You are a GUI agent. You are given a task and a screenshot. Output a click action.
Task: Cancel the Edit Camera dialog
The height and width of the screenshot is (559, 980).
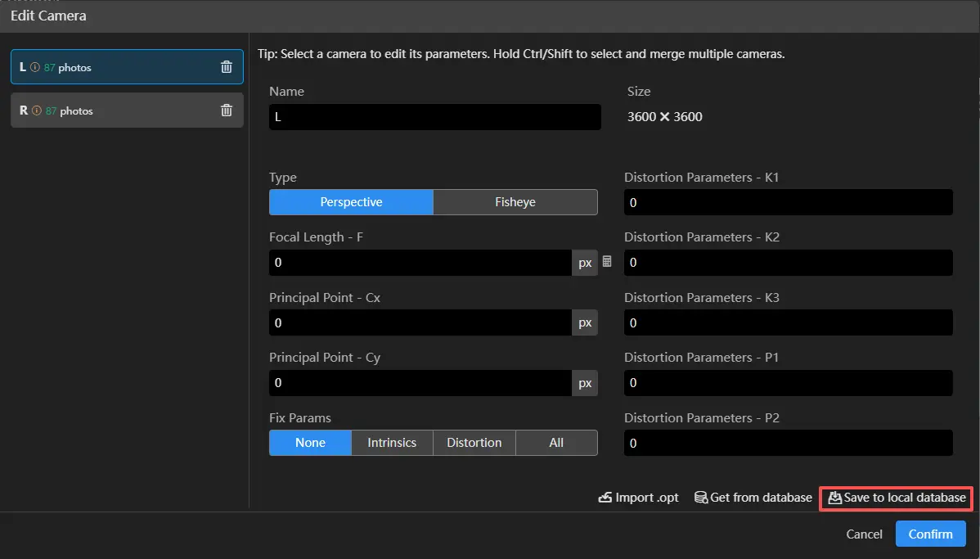[x=864, y=534]
